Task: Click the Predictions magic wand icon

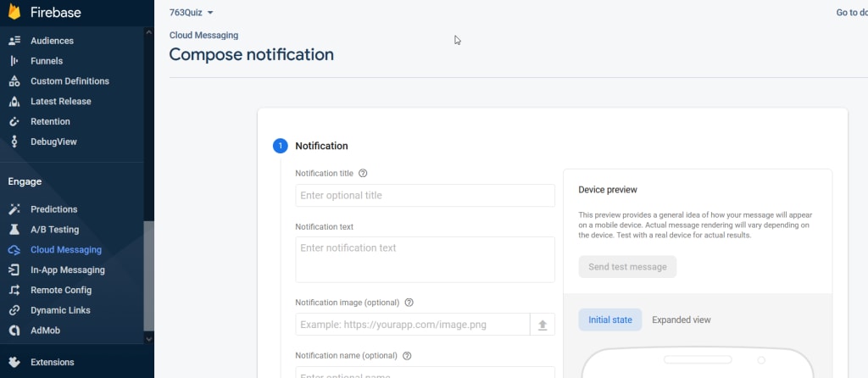Action: [14, 209]
